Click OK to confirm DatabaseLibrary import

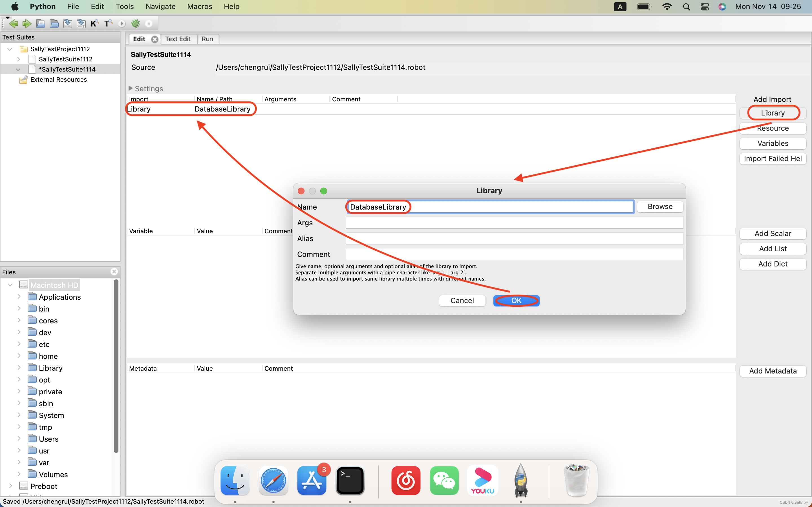516,300
